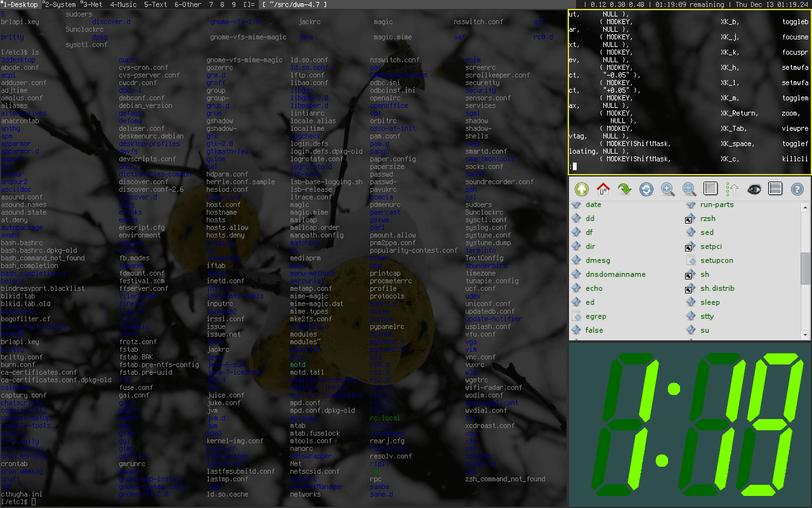Open the help question-mark icon
This screenshot has width=812, height=508.
point(797,189)
